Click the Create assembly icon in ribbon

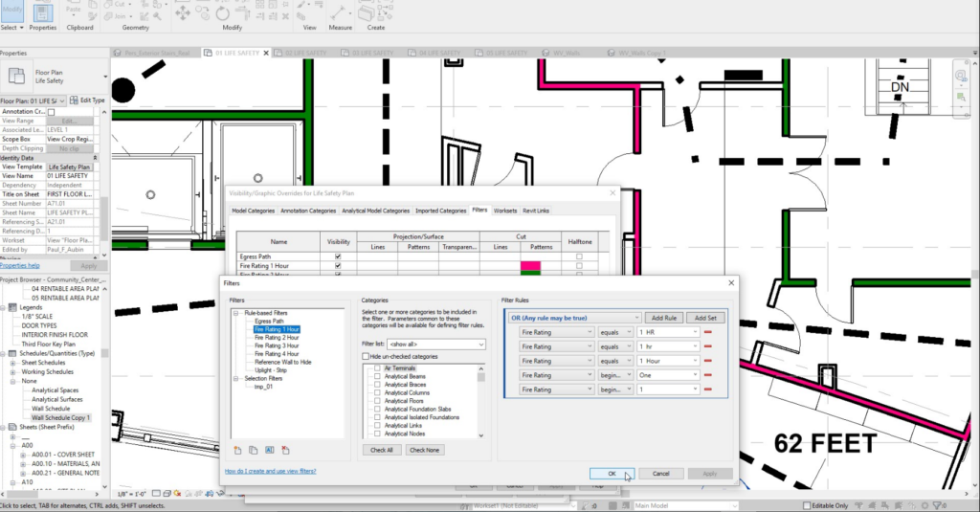point(367,12)
